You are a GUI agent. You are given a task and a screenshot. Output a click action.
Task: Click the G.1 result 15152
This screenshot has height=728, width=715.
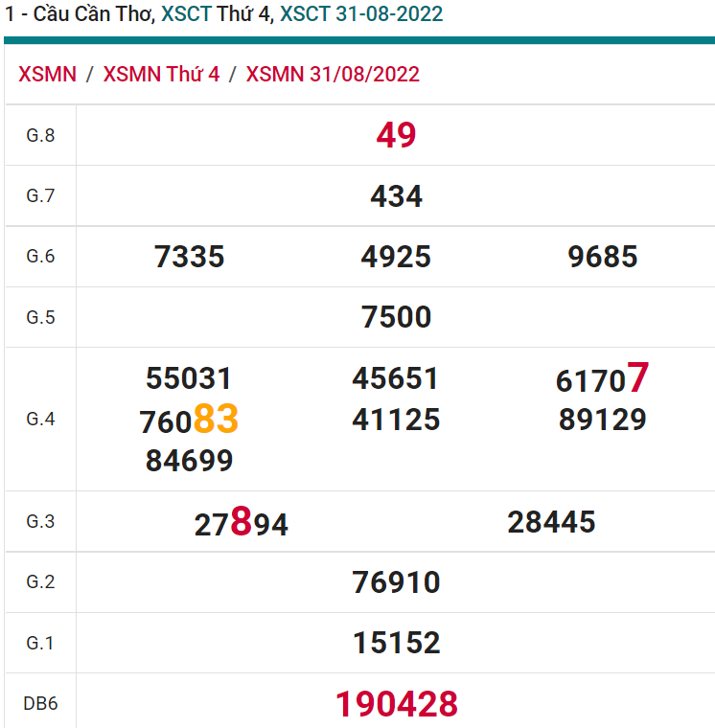point(396,643)
